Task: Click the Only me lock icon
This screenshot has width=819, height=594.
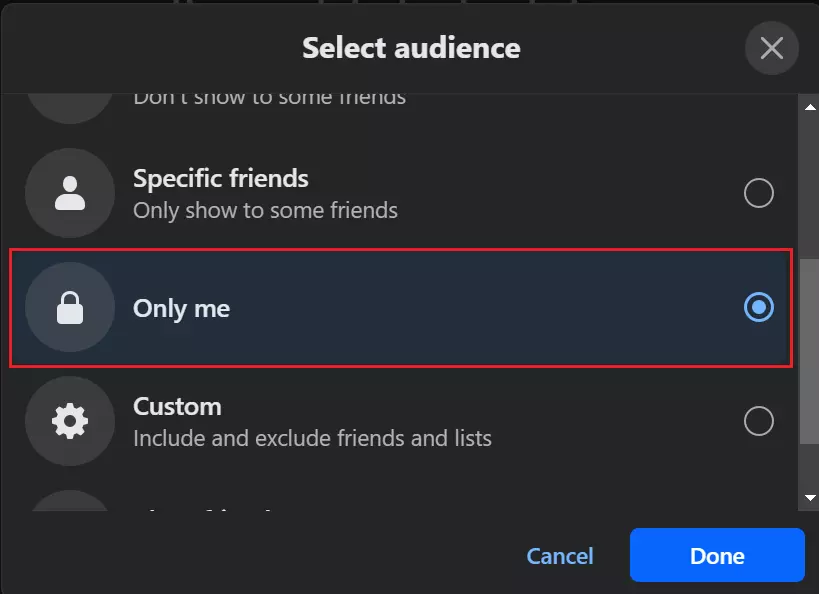Action: pos(70,308)
